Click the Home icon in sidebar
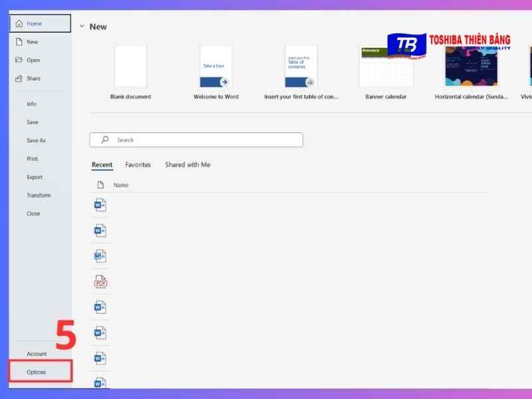The width and height of the screenshot is (532, 399). pos(19,24)
